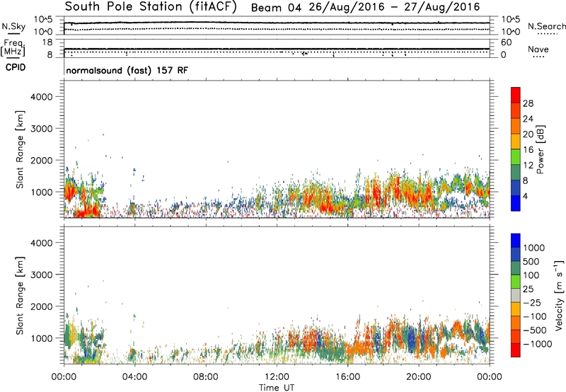Click the Power [dB] colorbar title
Screen dimensions: 566x392
(541, 149)
